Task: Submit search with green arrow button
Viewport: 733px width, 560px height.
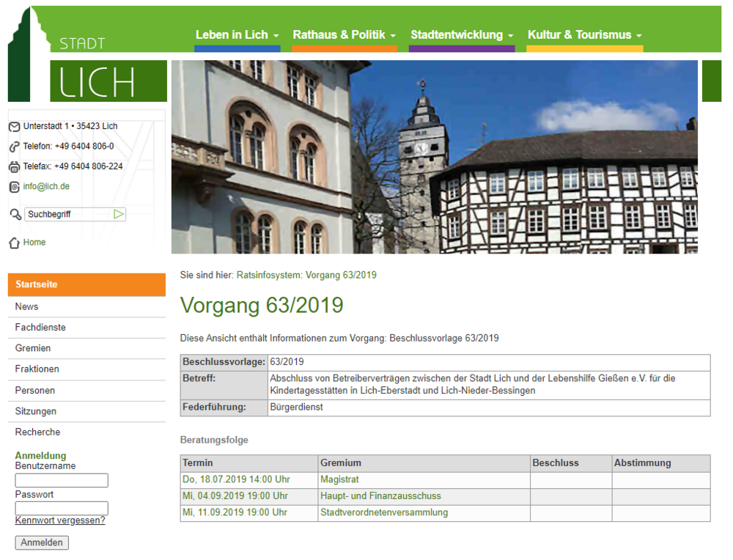Action: tap(119, 214)
